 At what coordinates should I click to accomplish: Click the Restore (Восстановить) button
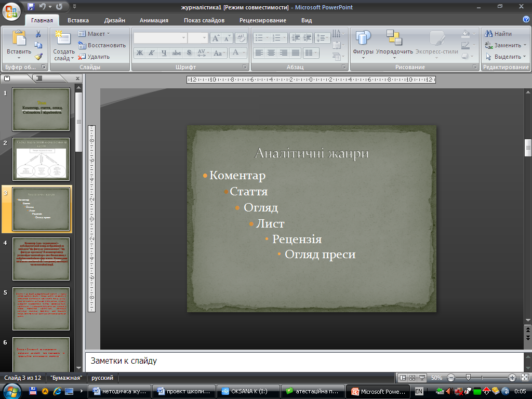pyautogui.click(x=102, y=45)
